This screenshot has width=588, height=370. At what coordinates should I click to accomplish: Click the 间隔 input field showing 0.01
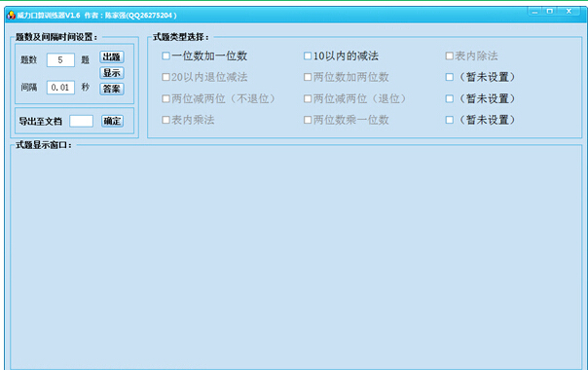[60, 88]
